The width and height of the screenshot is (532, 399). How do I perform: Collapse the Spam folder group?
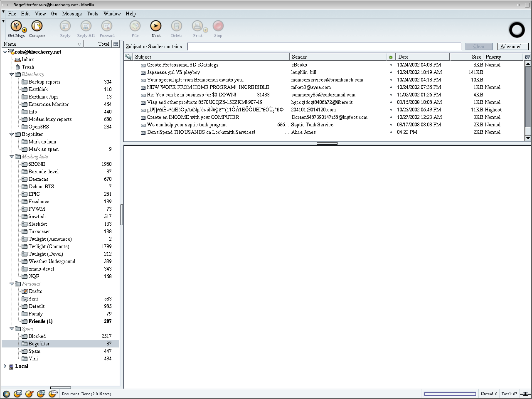[12, 329]
